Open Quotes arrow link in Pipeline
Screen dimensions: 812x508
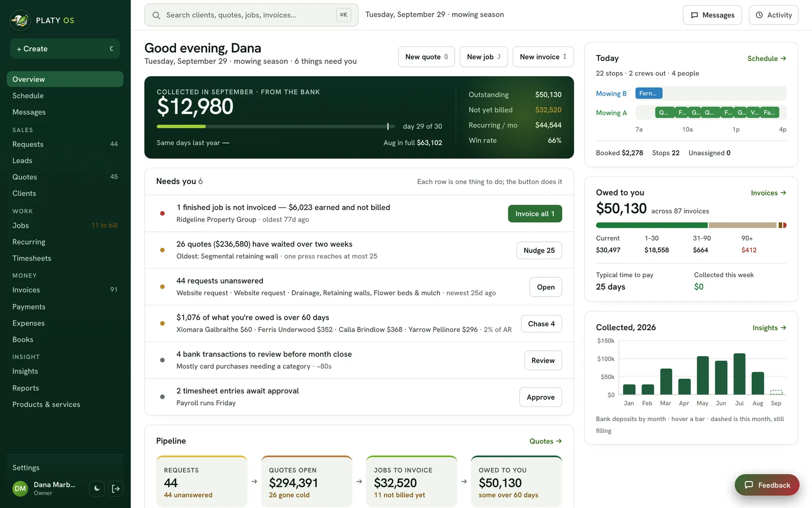pos(546,441)
